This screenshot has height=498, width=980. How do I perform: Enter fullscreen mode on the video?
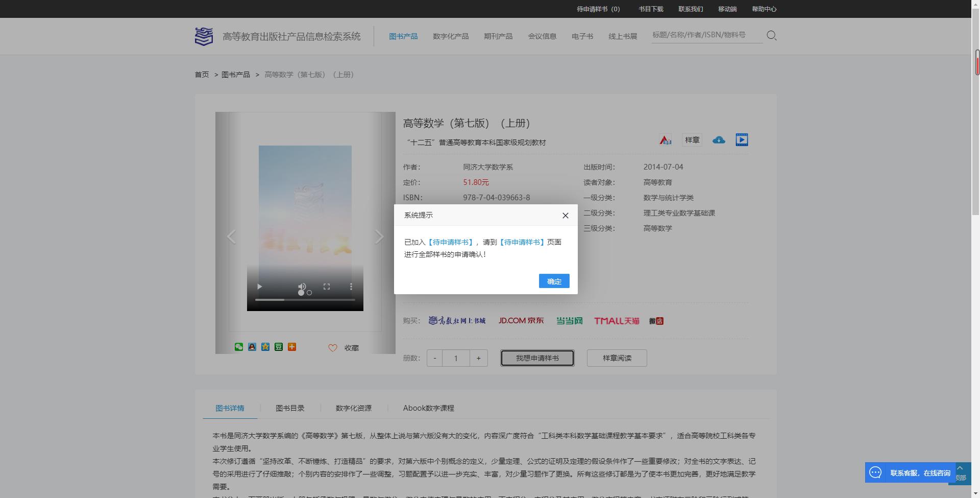(x=327, y=287)
